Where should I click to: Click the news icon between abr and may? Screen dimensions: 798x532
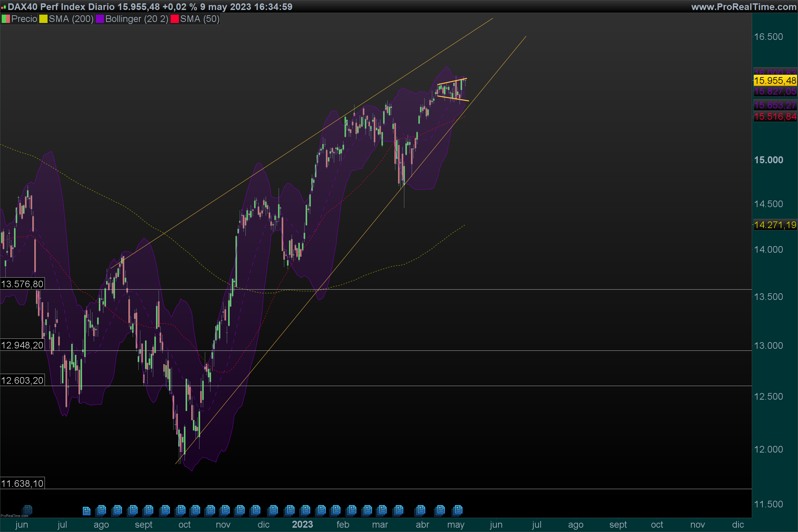point(440,510)
